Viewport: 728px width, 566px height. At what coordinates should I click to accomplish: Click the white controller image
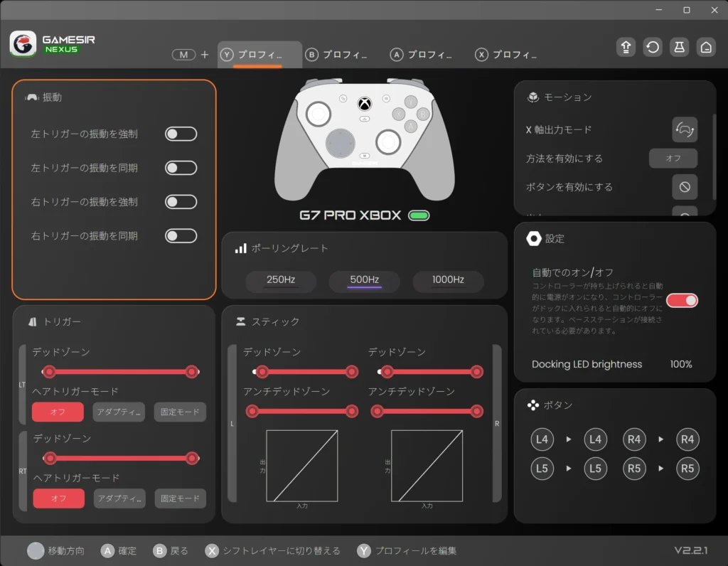(x=364, y=139)
